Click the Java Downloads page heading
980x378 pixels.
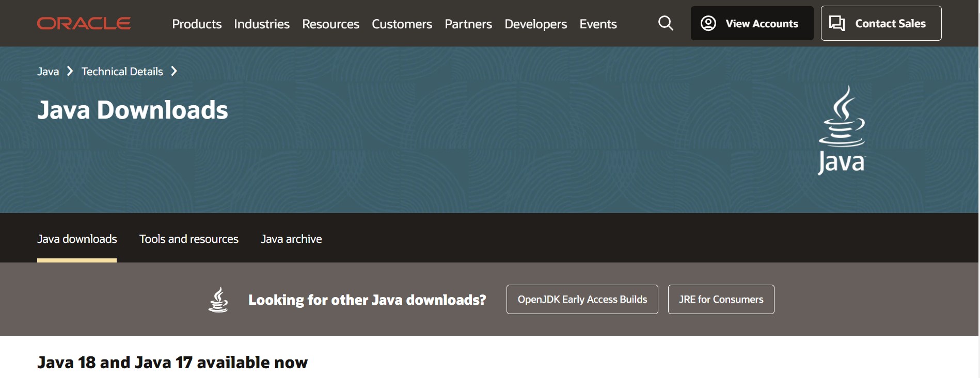click(133, 110)
